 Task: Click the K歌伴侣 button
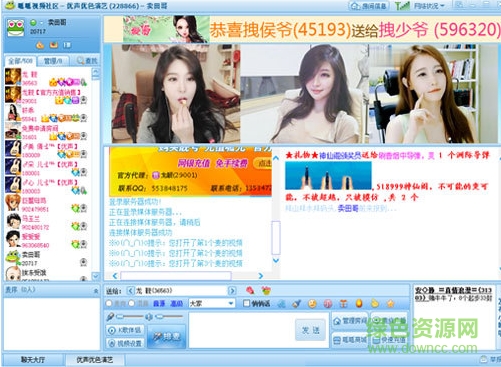pos(126,330)
